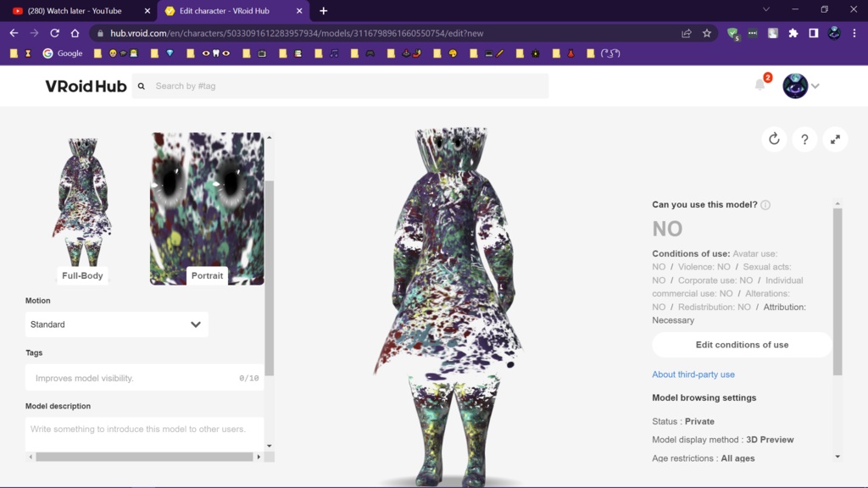Reset the 3D model view rotation
The width and height of the screenshot is (868, 488).
[x=774, y=140]
